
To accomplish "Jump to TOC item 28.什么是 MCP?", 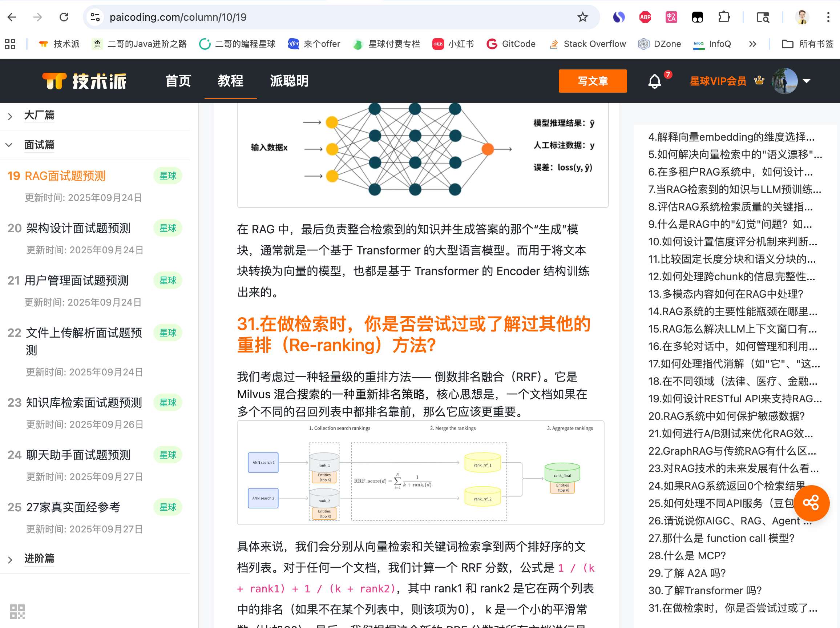I will pyautogui.click(x=687, y=555).
